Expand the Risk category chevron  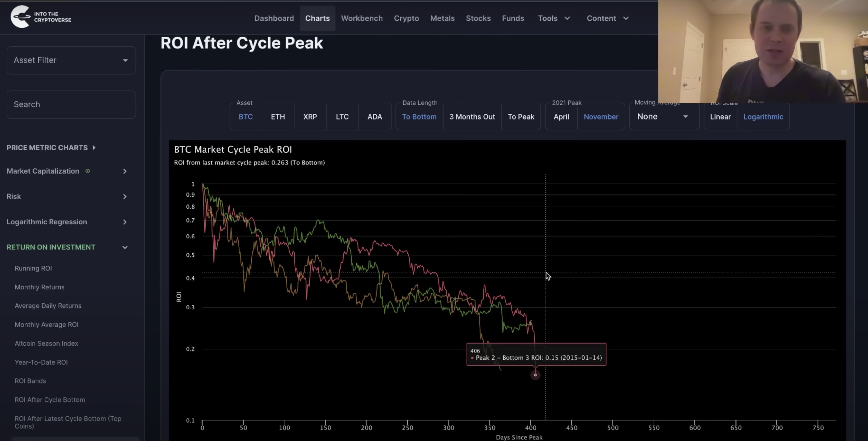coord(125,196)
